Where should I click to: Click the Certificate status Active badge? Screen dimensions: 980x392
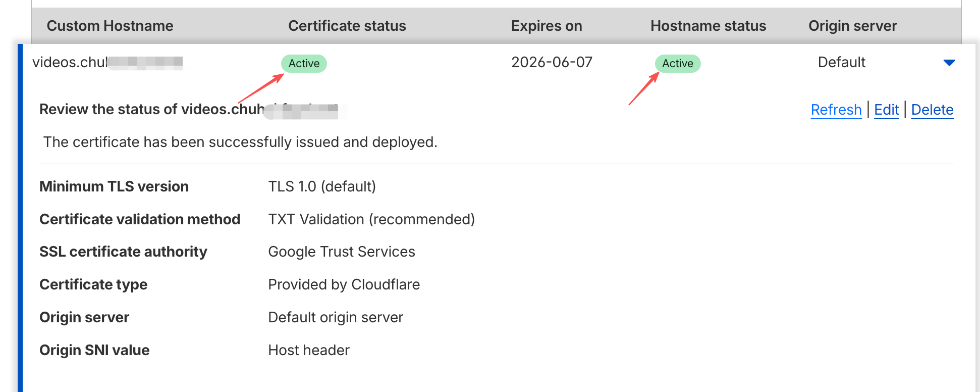click(304, 64)
